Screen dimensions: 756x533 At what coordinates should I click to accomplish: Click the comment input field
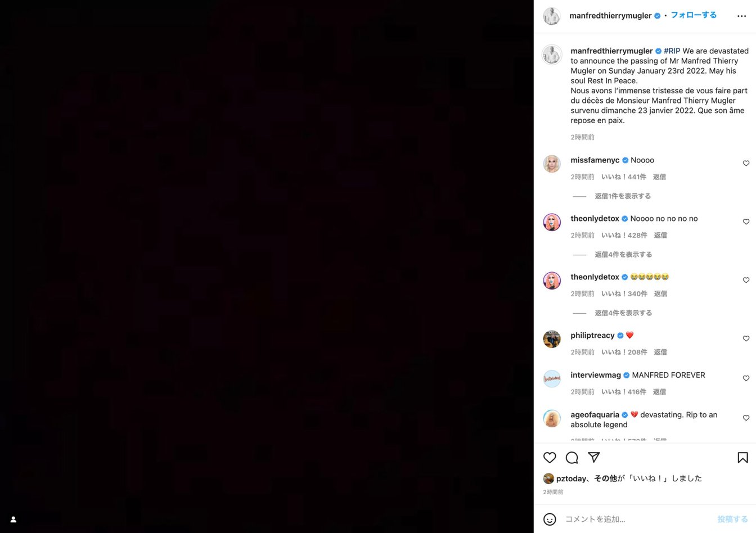pos(637,519)
